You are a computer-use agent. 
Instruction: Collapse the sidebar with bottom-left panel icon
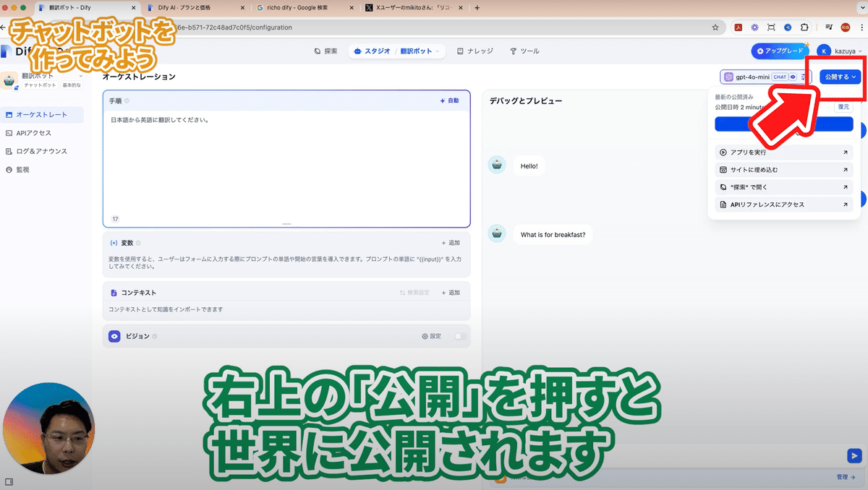coord(9,482)
